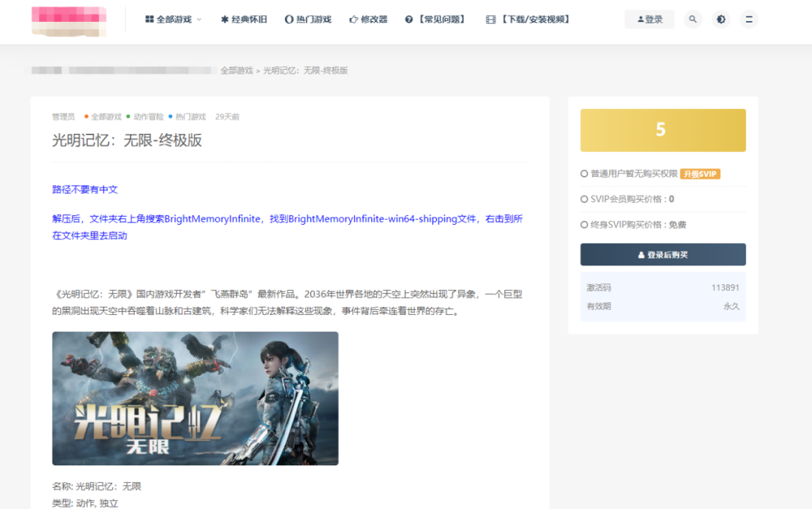Open the search magnifier icon
Viewport: 812px width, 509px height.
click(x=693, y=19)
